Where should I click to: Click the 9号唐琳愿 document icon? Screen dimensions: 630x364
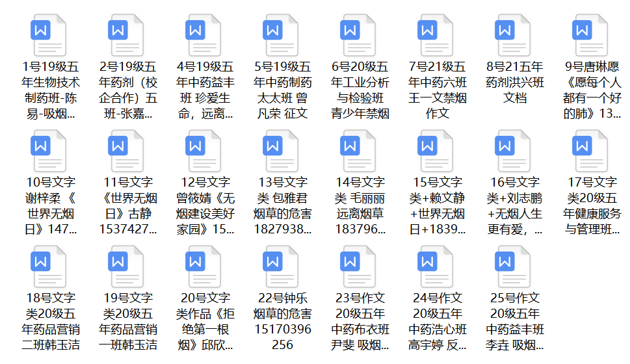(590, 35)
